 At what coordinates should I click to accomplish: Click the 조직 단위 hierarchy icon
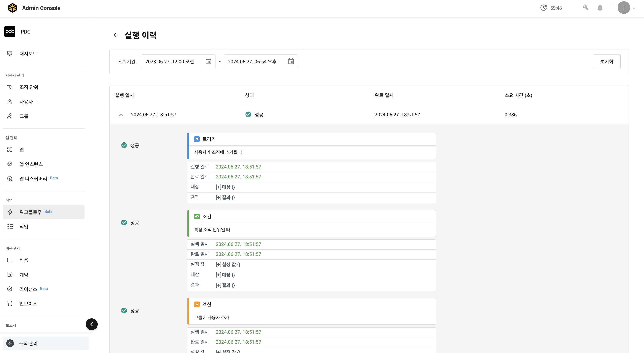tap(10, 87)
